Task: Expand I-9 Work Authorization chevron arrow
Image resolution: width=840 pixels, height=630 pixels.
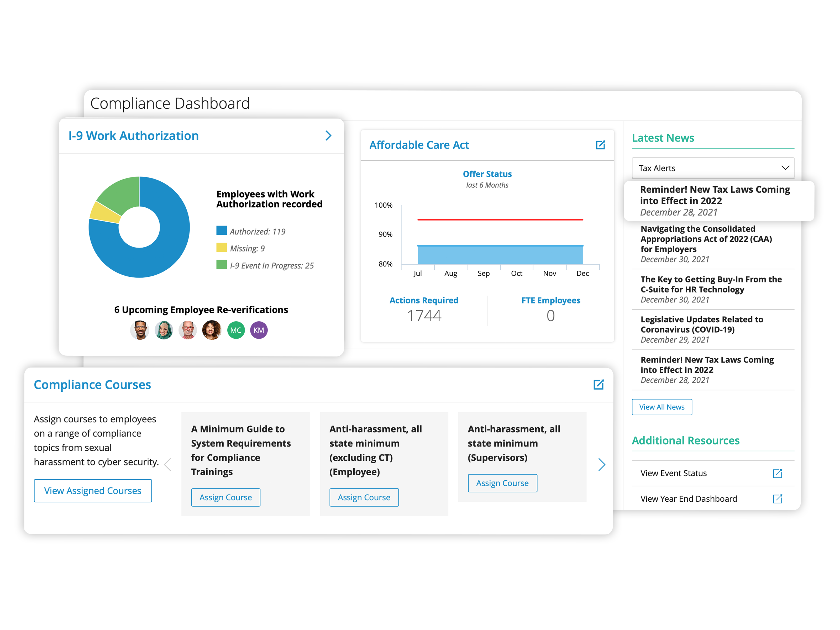Action: [328, 135]
